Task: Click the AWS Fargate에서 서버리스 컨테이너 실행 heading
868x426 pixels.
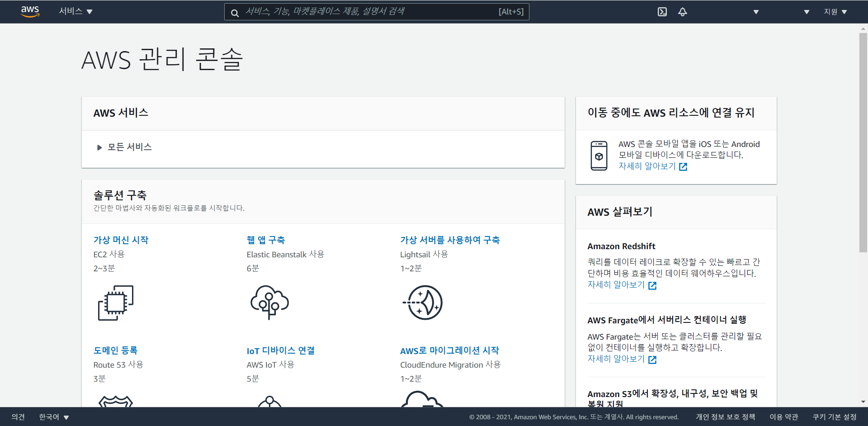Action: 667,320
